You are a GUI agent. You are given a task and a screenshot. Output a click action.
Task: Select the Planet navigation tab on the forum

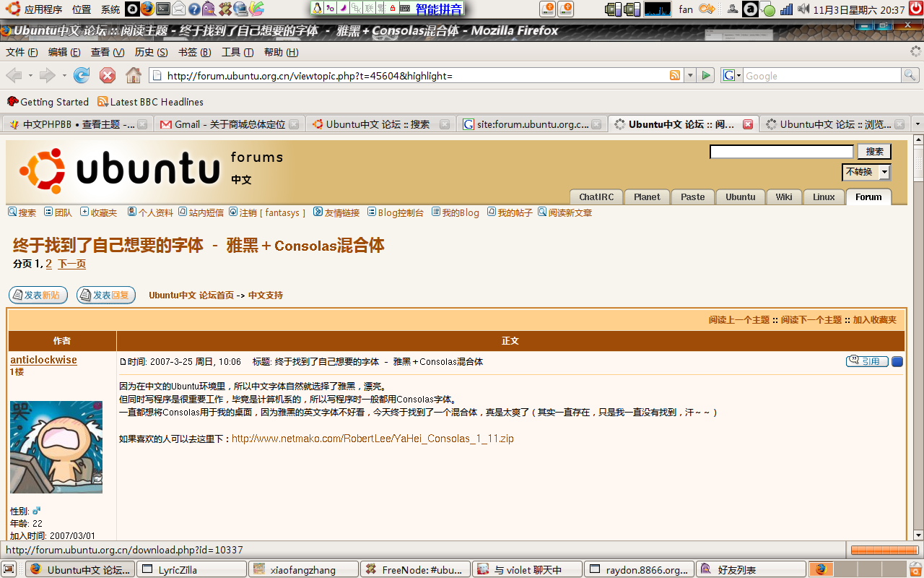[x=647, y=197]
